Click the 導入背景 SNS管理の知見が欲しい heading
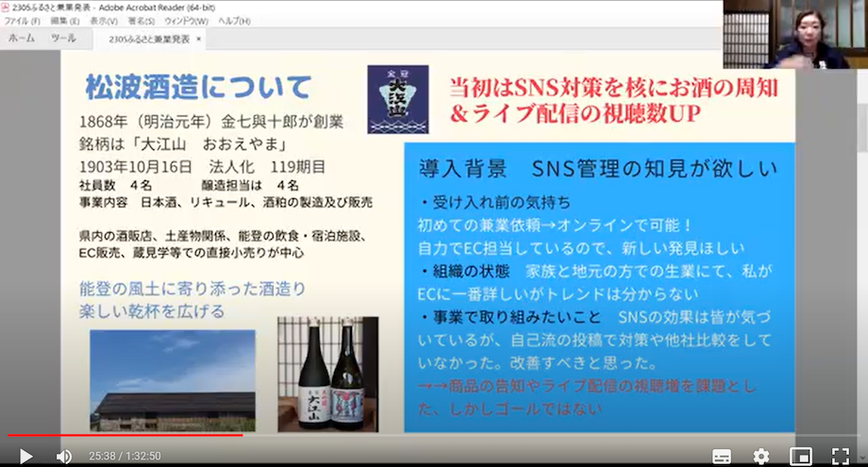The width and height of the screenshot is (868, 467). (x=598, y=169)
